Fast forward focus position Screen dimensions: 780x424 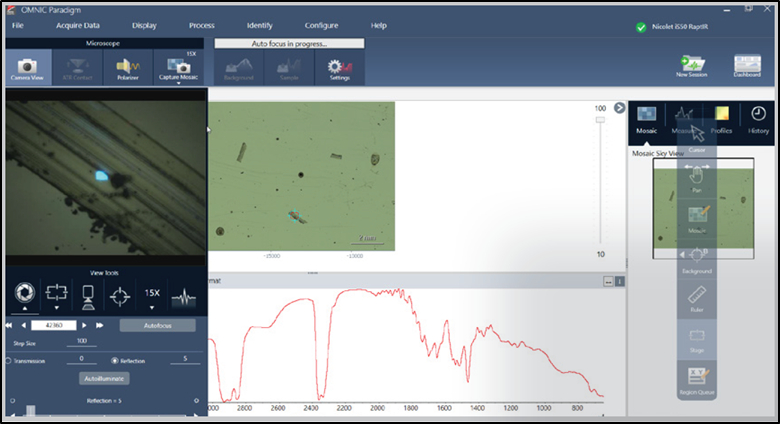pos(99,325)
